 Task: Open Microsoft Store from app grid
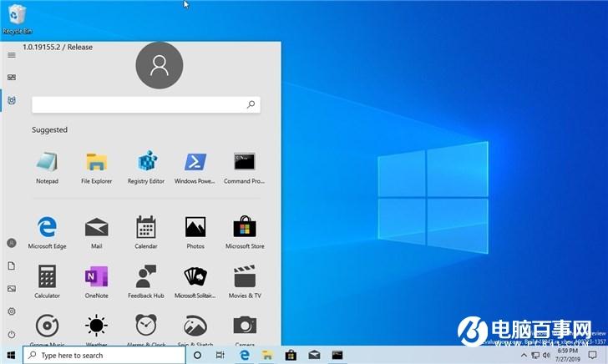pyautogui.click(x=244, y=233)
